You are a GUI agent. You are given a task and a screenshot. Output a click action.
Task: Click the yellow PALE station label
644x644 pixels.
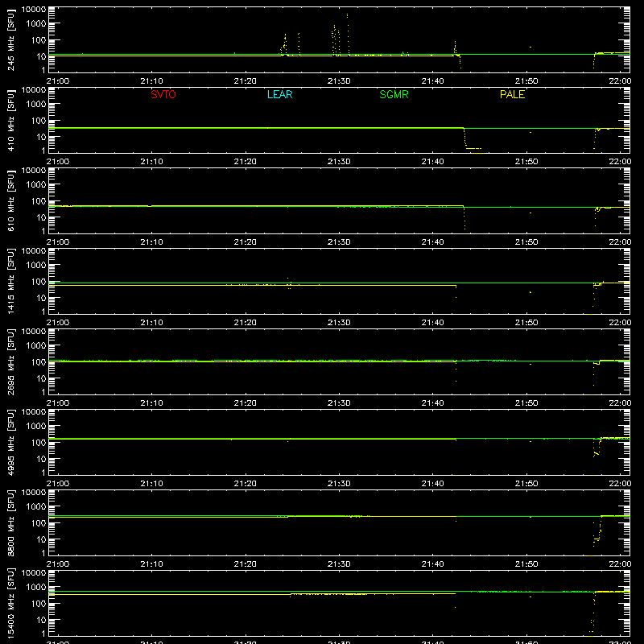512,94
